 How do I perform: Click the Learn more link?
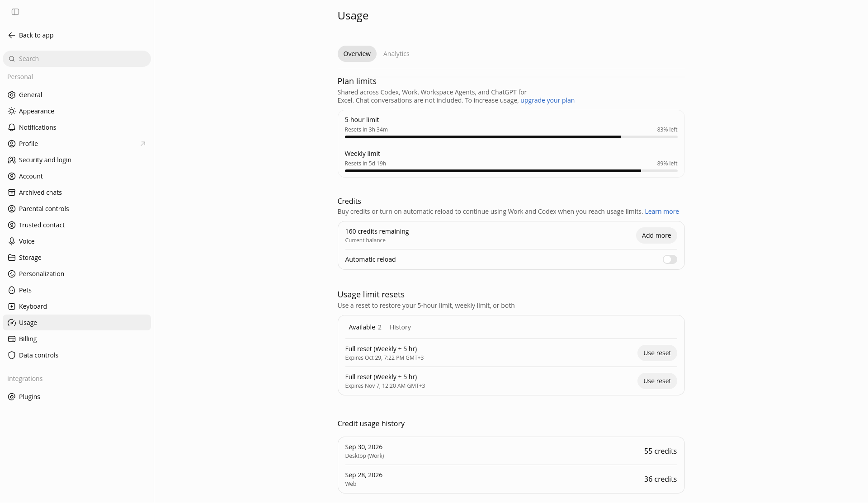(661, 212)
